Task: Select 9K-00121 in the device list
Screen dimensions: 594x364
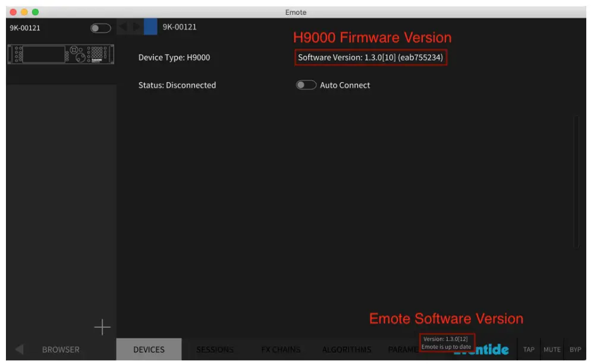Action: pos(25,28)
